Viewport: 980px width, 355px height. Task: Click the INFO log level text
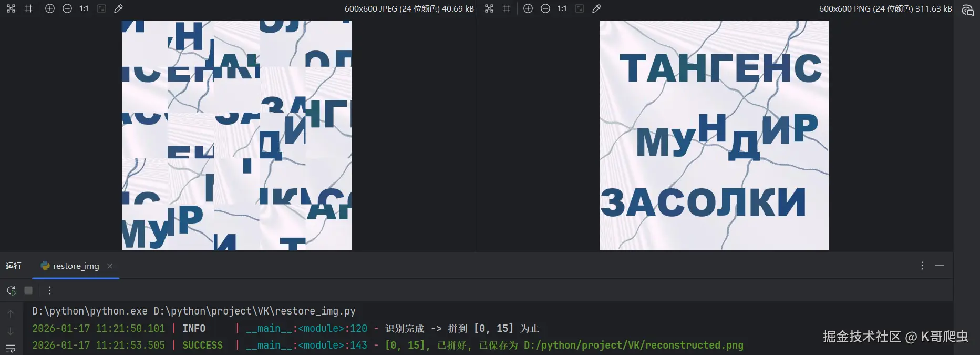pos(194,329)
